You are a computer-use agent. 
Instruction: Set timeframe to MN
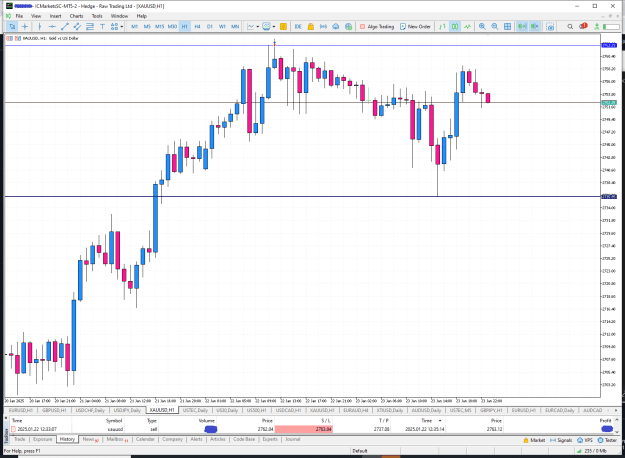235,27
